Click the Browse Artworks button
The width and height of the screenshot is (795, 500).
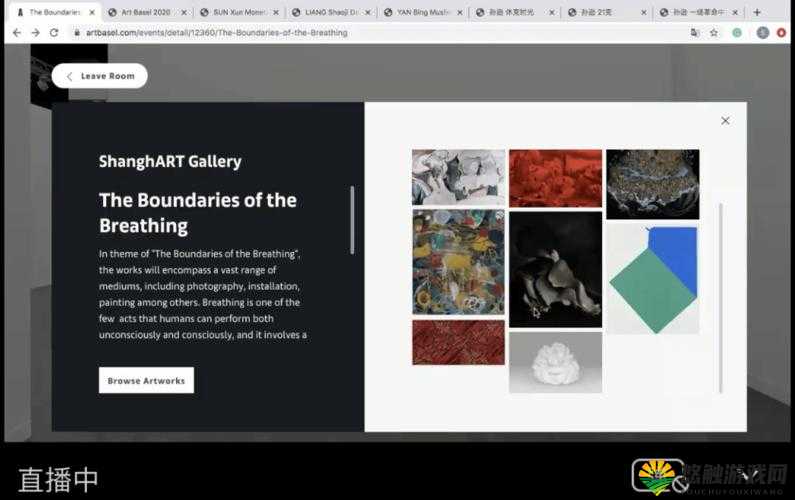pos(146,380)
